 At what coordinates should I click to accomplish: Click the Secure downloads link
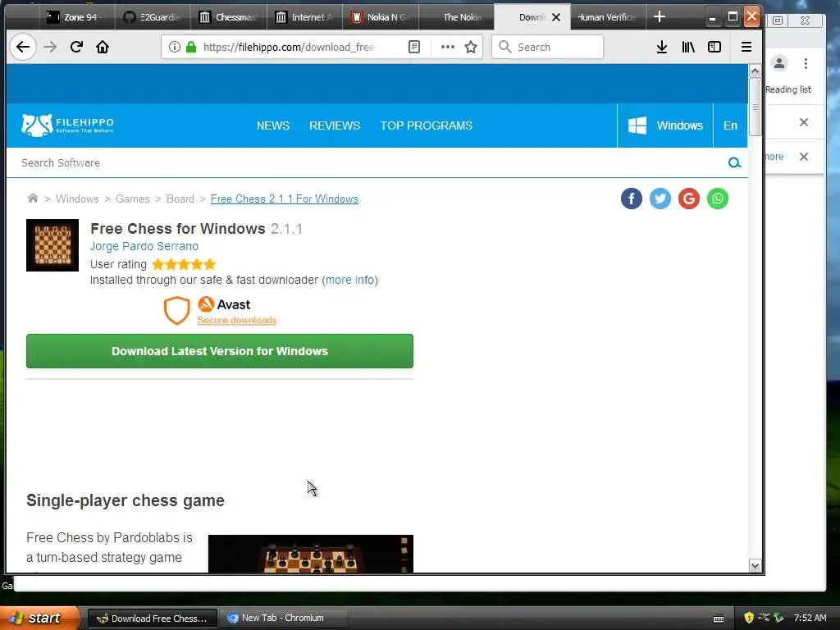[237, 320]
